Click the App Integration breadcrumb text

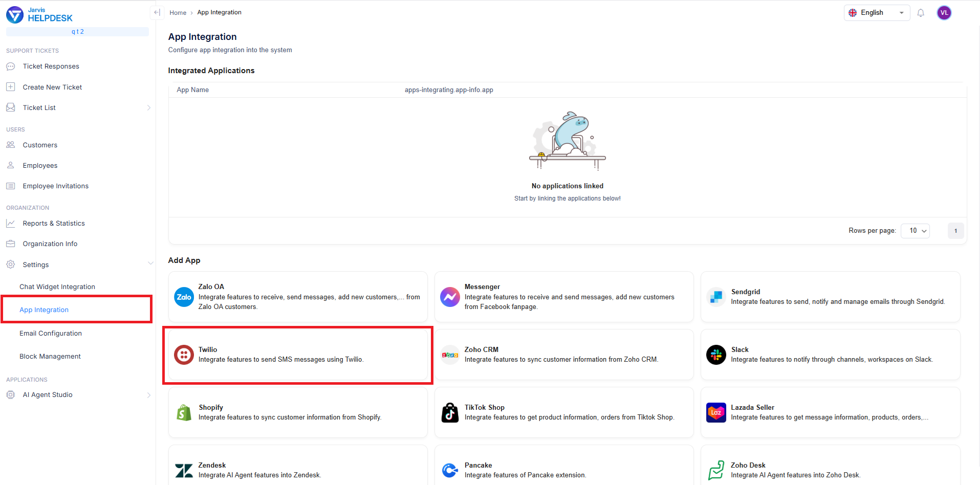pos(220,12)
